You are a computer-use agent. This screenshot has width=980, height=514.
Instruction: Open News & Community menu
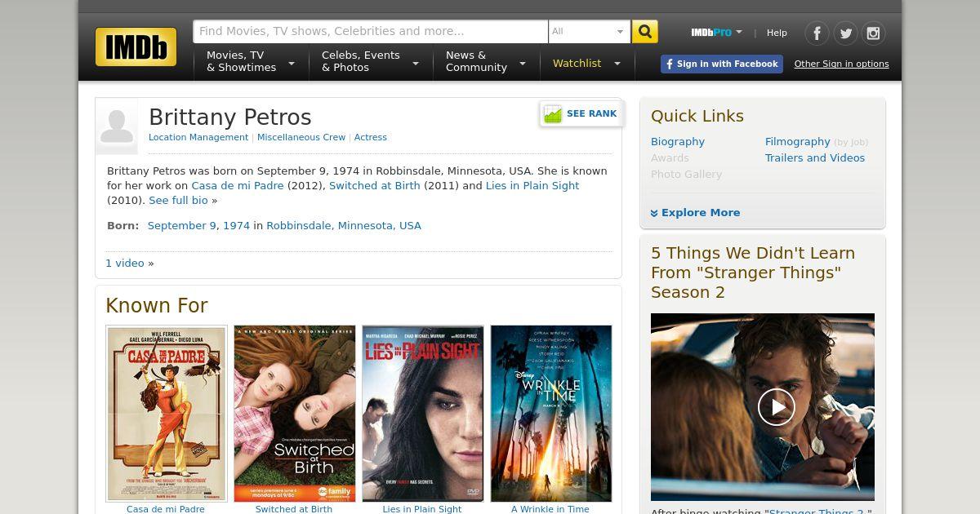[x=486, y=61]
